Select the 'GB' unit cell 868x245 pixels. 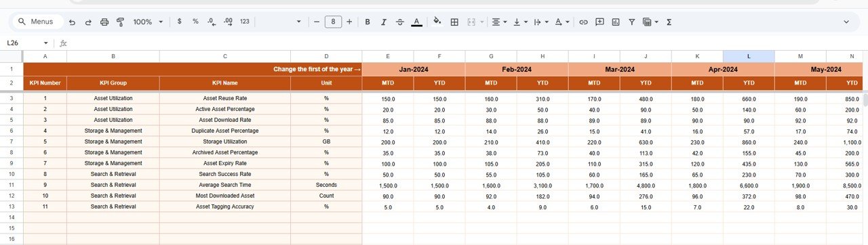point(326,141)
